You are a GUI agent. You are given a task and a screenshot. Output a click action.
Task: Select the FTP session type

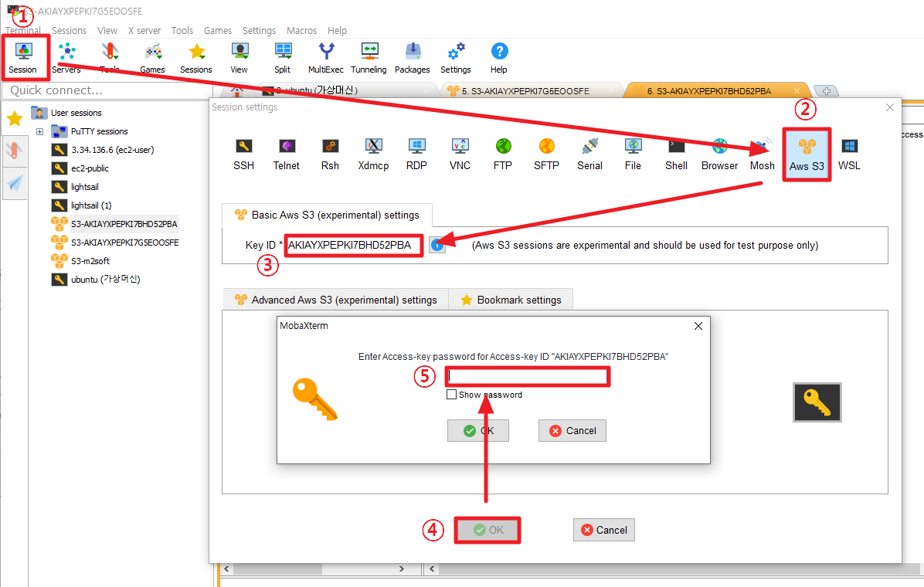click(x=503, y=154)
